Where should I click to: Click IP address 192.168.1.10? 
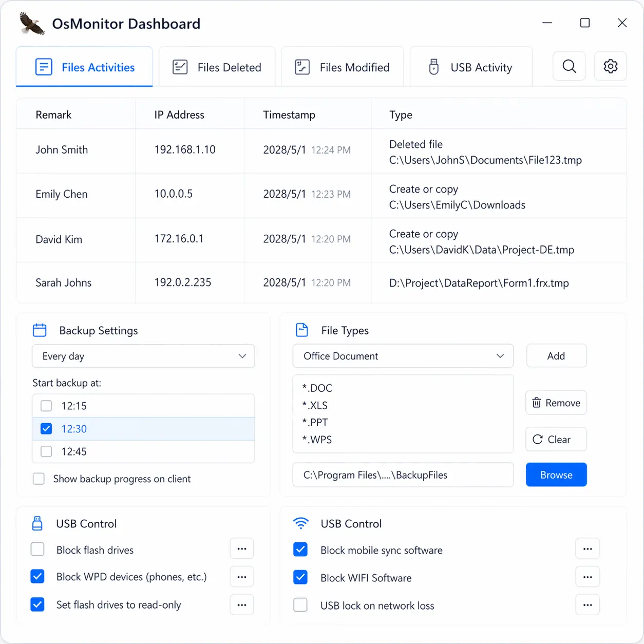pyautogui.click(x=185, y=149)
